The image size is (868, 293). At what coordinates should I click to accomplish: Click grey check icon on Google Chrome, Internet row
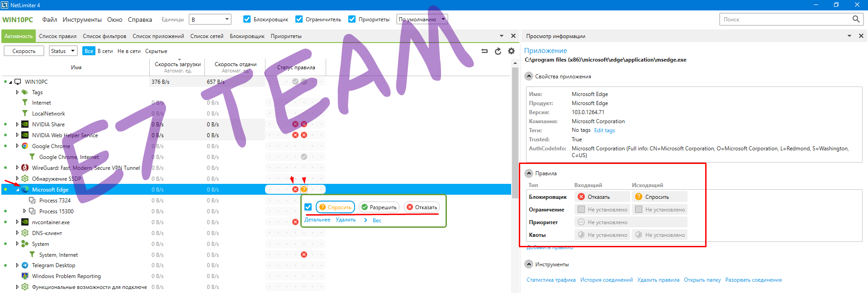[304, 157]
